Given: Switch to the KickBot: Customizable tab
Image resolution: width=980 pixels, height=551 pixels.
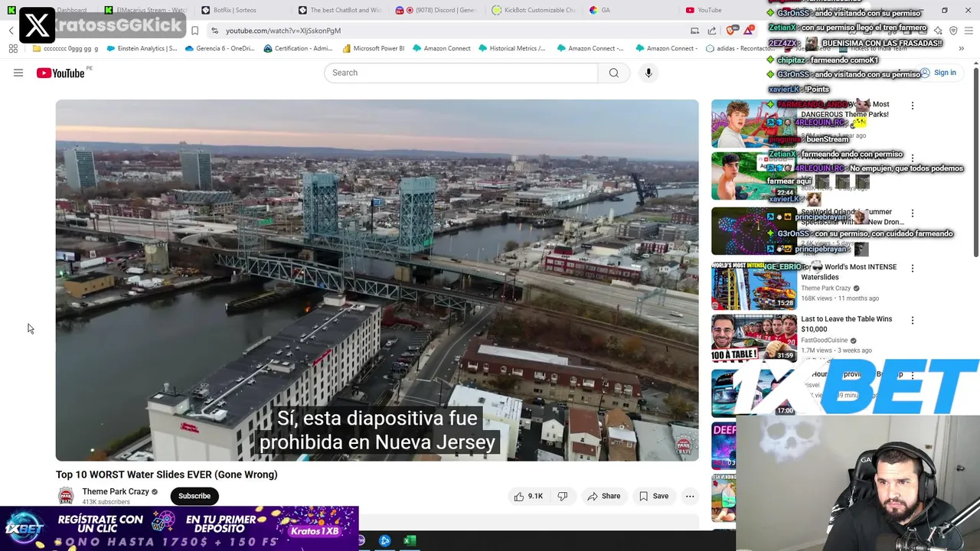Looking at the screenshot, I should point(534,10).
